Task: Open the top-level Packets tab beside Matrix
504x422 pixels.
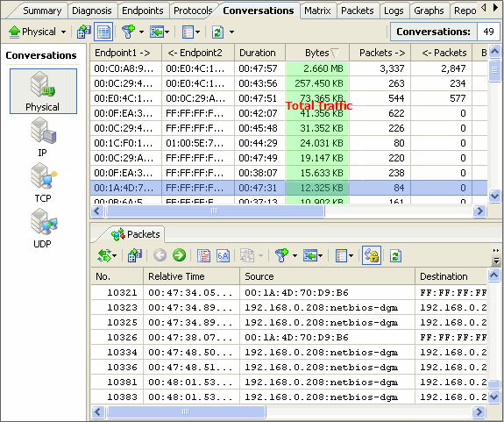Action: coord(358,11)
